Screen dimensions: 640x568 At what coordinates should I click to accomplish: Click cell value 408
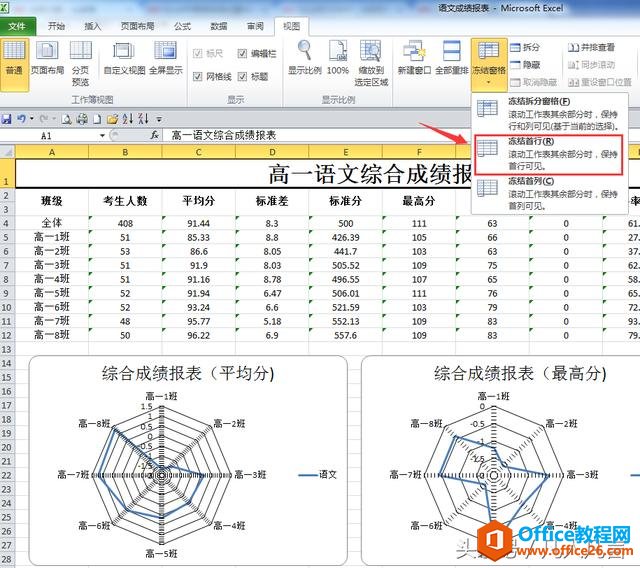tap(125, 224)
